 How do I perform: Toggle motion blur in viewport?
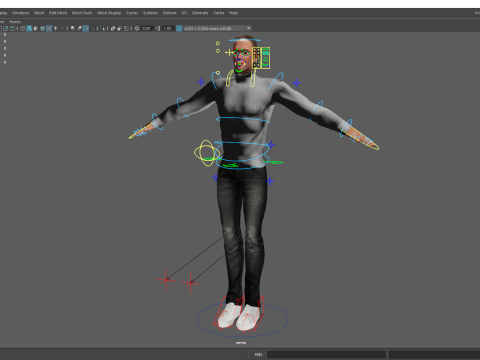(x=79, y=28)
